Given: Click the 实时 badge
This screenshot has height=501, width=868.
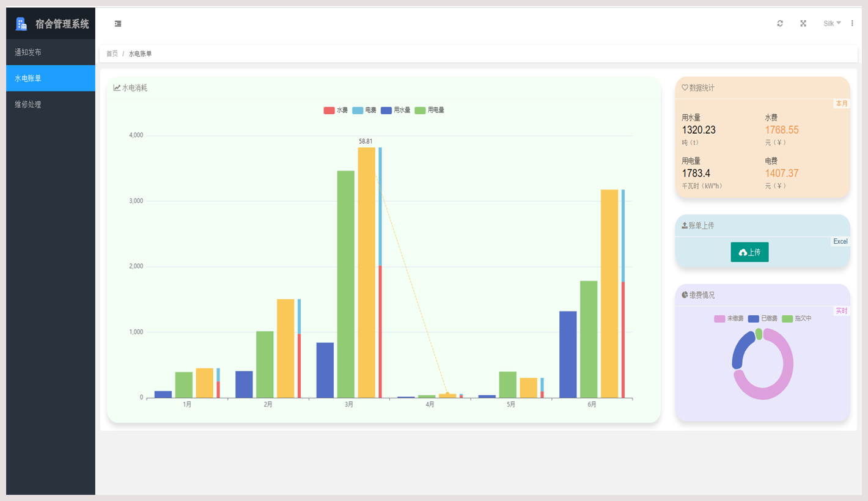Looking at the screenshot, I should pos(842,311).
